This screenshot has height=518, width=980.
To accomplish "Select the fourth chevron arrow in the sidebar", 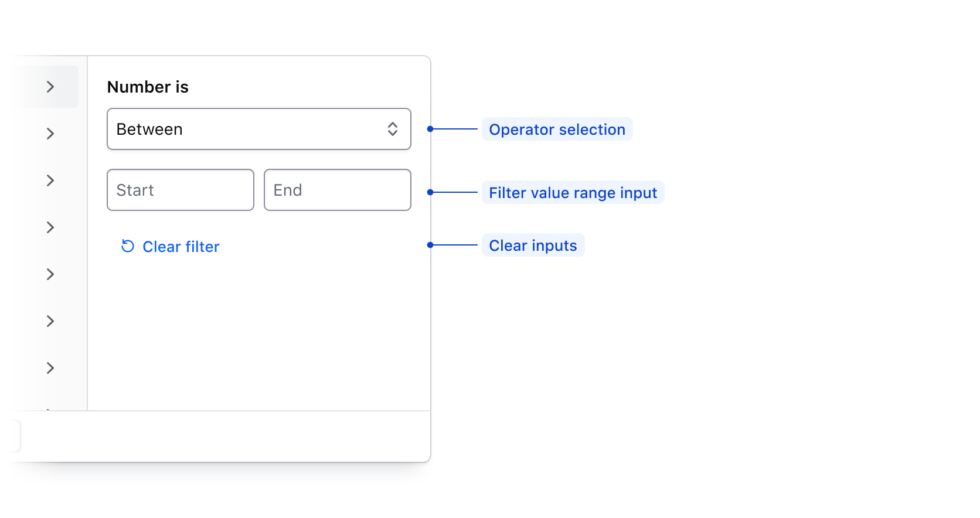I will [x=50, y=227].
